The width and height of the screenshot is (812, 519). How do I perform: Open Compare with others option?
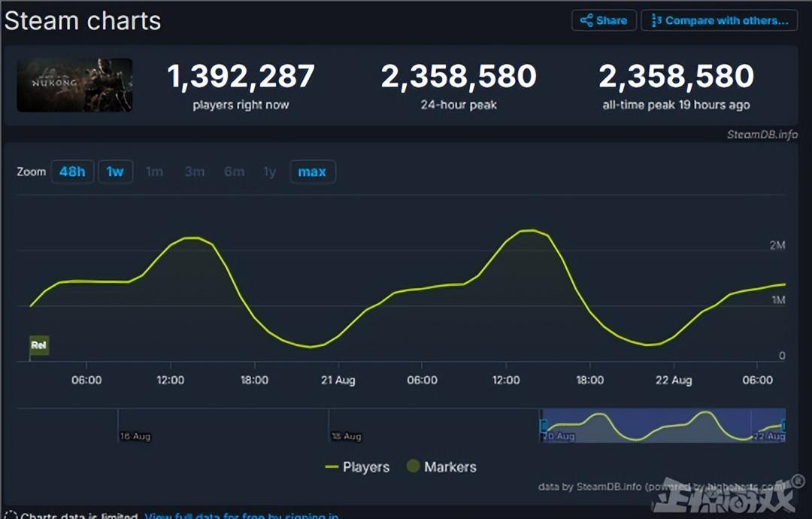719,20
